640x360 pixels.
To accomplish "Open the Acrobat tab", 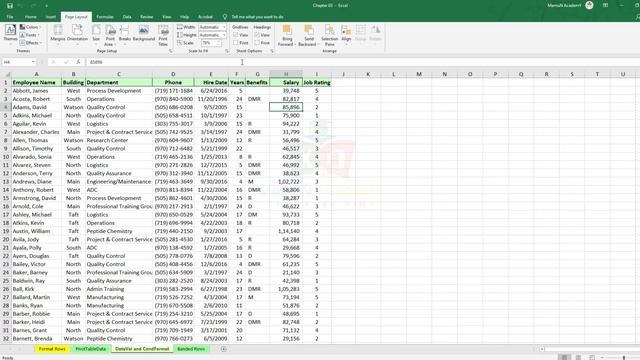I will pyautogui.click(x=205, y=17).
